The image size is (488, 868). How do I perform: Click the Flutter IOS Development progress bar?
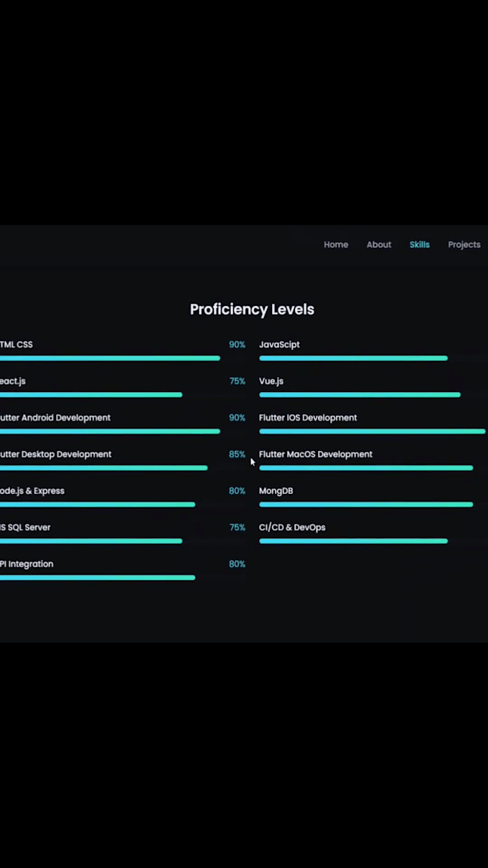372,431
